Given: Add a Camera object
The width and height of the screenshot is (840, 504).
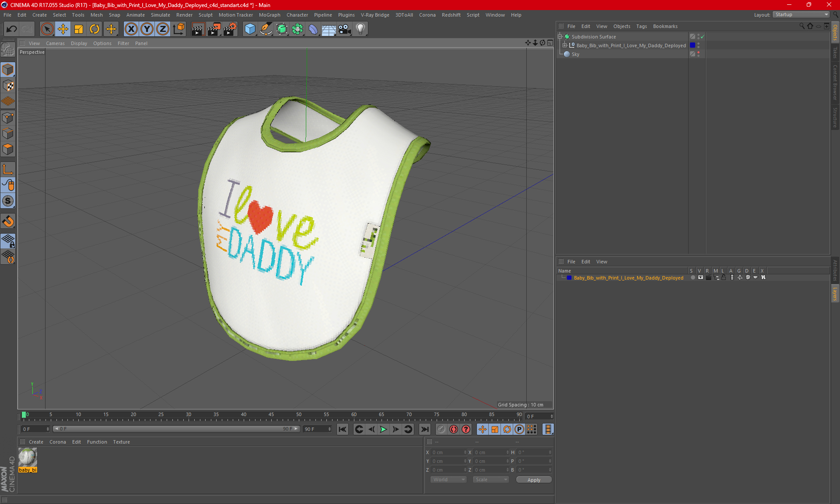Looking at the screenshot, I should 344,29.
